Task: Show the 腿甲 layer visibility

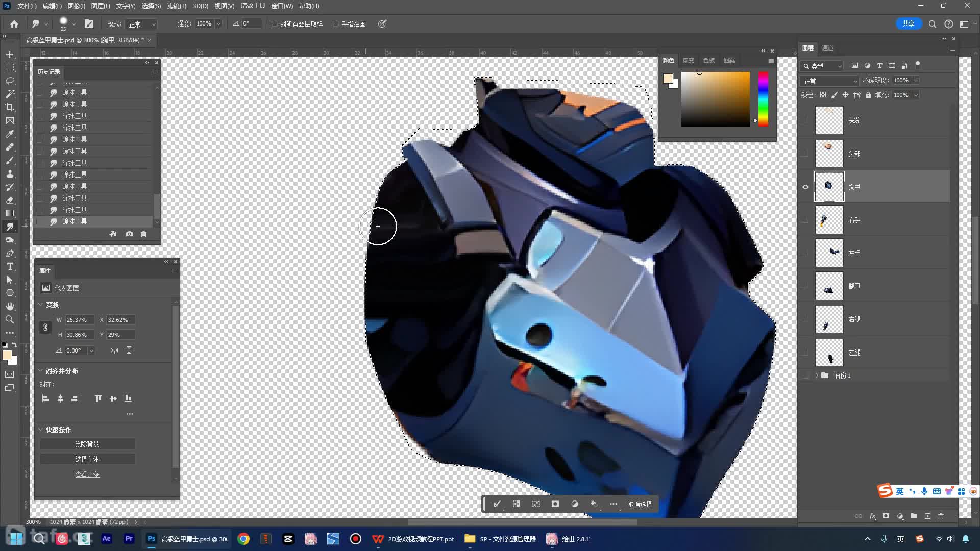Action: [805, 286]
